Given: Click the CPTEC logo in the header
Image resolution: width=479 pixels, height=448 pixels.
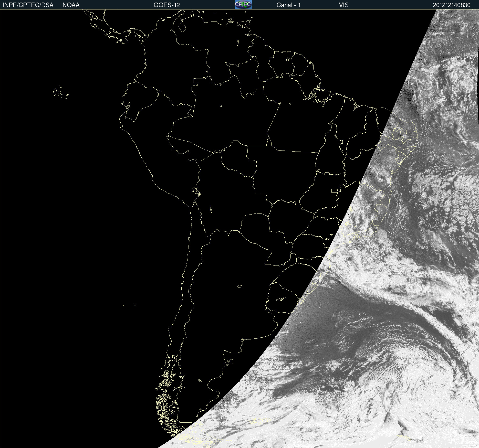Looking at the screenshot, I should point(243,5).
